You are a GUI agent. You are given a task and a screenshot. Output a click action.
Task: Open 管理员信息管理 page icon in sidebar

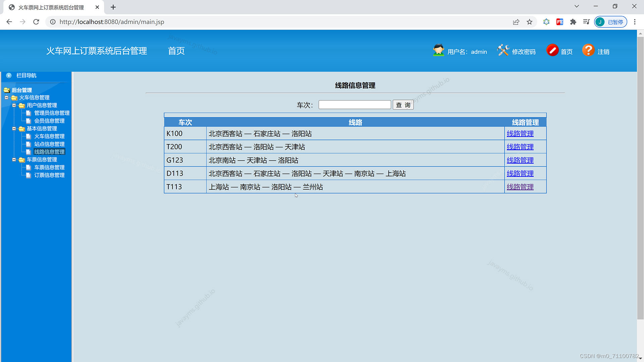click(x=28, y=113)
